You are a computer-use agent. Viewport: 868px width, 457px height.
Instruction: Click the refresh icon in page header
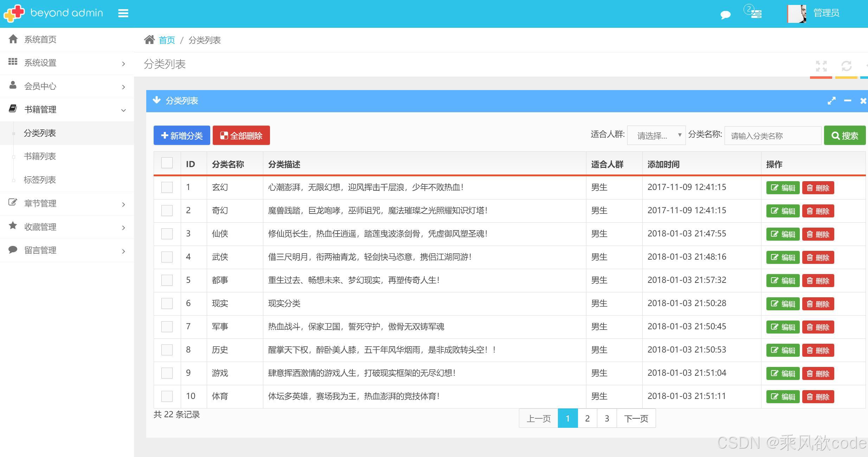click(846, 66)
